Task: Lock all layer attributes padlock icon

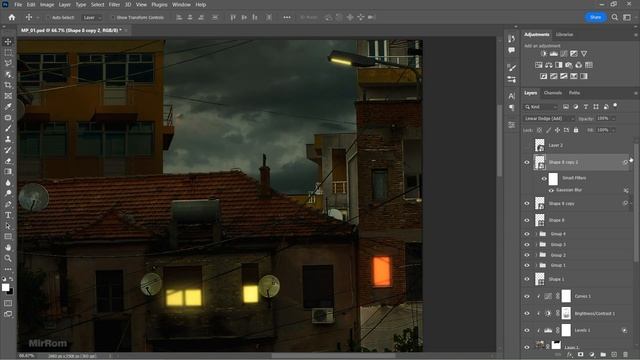Action: [576, 130]
